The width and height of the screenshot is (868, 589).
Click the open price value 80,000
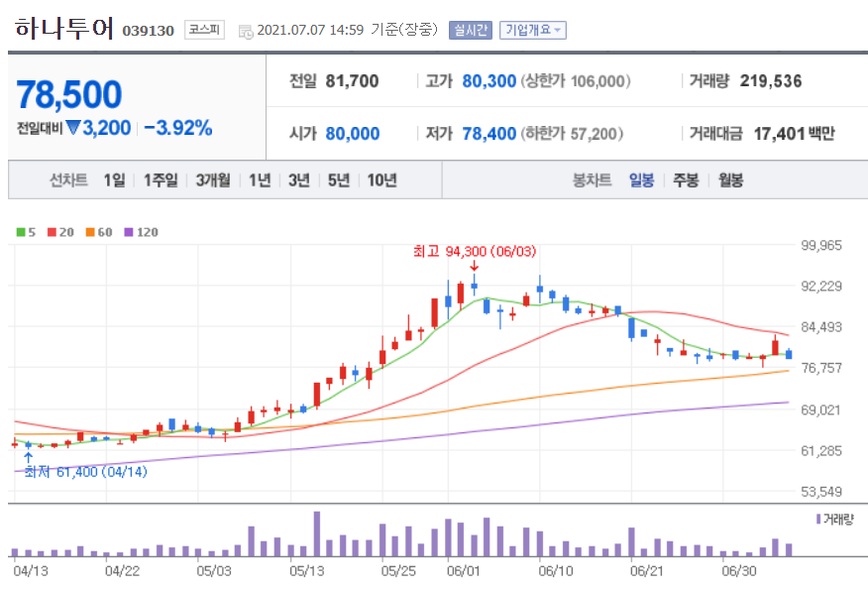pos(353,134)
